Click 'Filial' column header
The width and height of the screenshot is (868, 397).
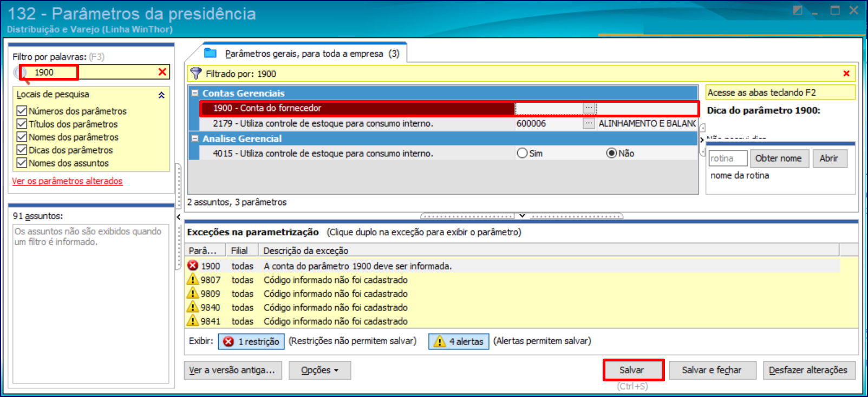coord(242,250)
